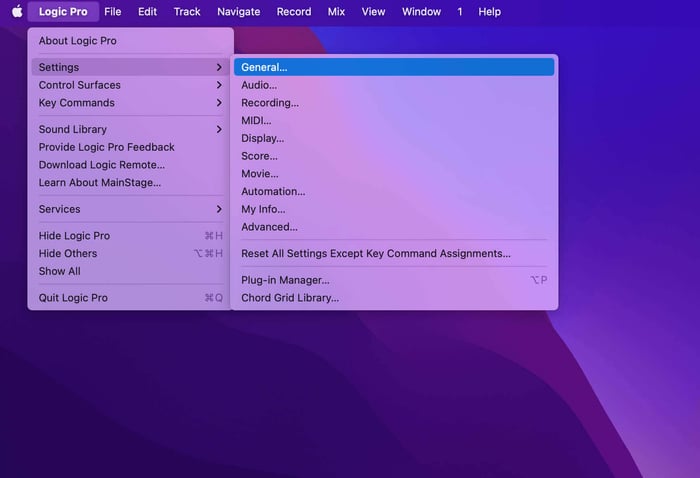Open Chord Grid Library…

tap(394, 298)
